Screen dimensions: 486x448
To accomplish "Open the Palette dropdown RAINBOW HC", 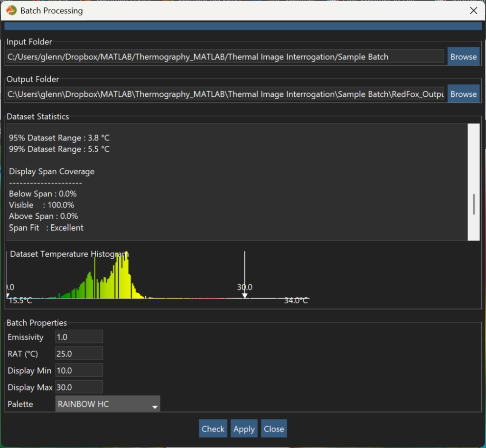I will [x=108, y=404].
